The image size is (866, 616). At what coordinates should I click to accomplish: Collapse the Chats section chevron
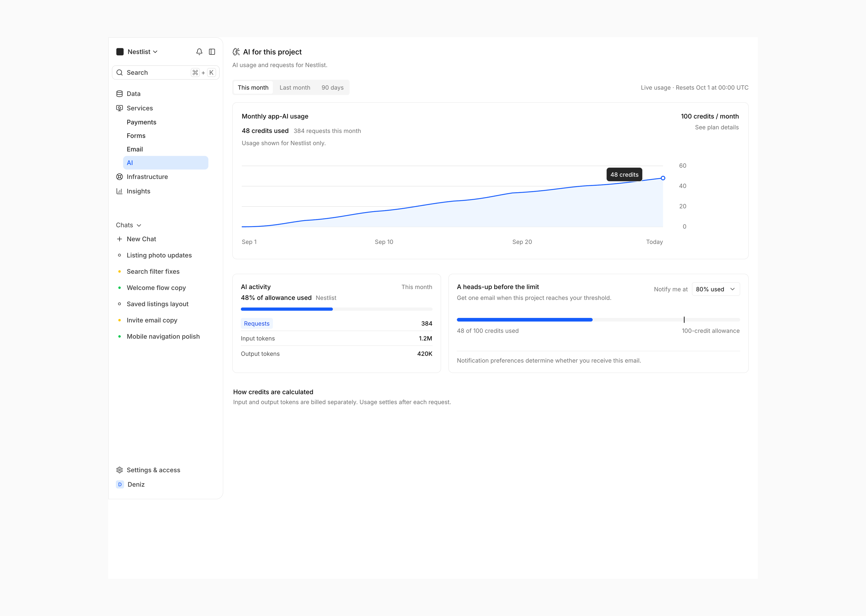coord(139,225)
